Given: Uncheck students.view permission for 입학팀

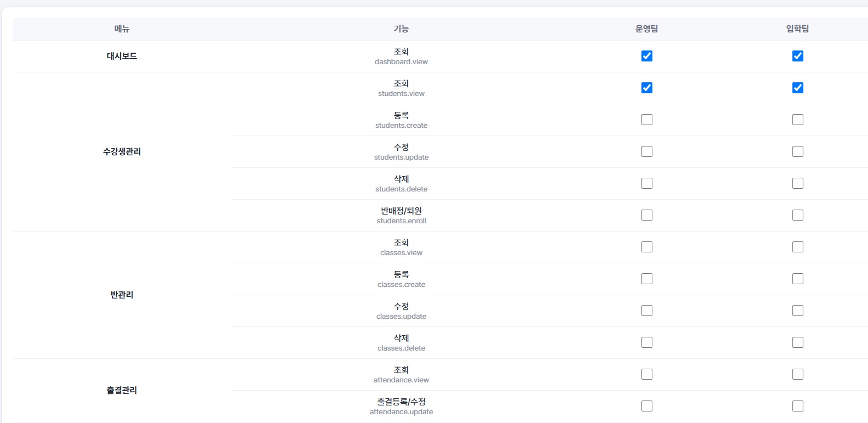Looking at the screenshot, I should click(798, 88).
